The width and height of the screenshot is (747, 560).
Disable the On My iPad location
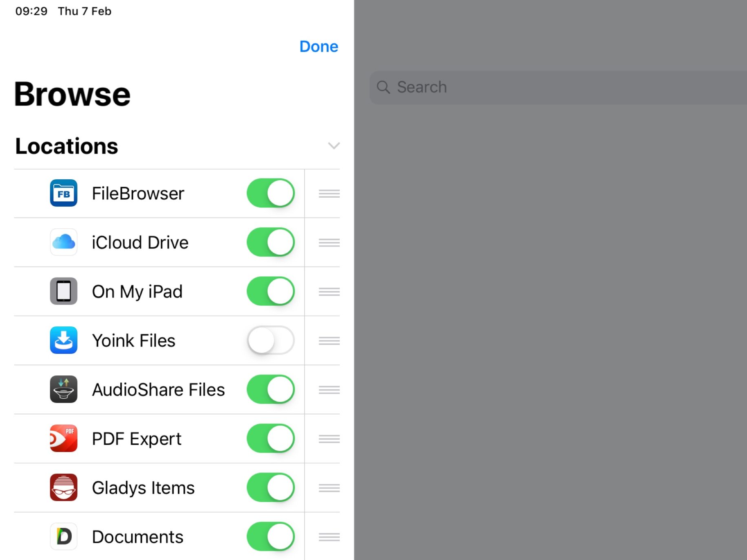pyautogui.click(x=270, y=291)
